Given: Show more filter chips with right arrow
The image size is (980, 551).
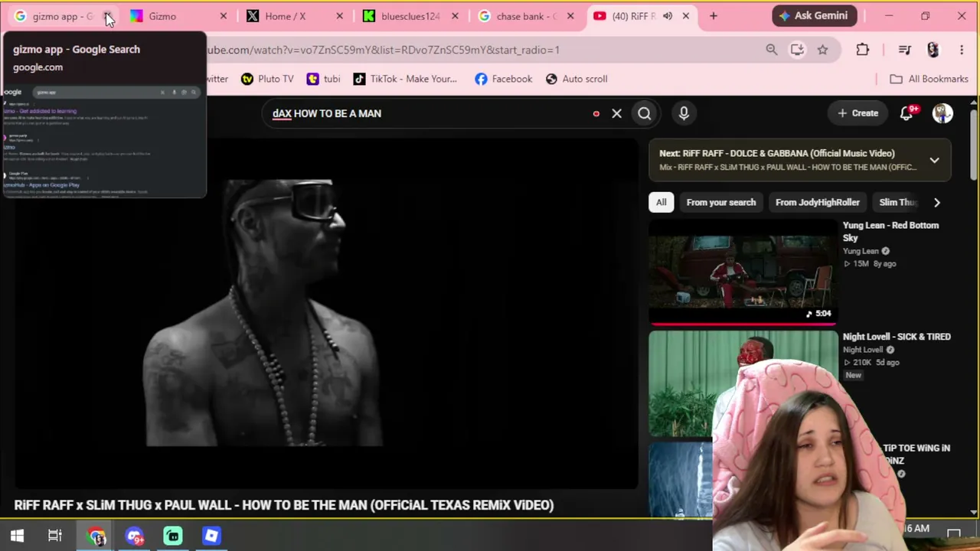Looking at the screenshot, I should [936, 202].
